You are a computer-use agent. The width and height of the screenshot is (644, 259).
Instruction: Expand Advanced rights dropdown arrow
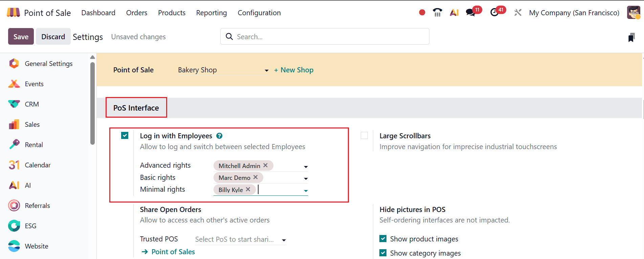point(306,167)
